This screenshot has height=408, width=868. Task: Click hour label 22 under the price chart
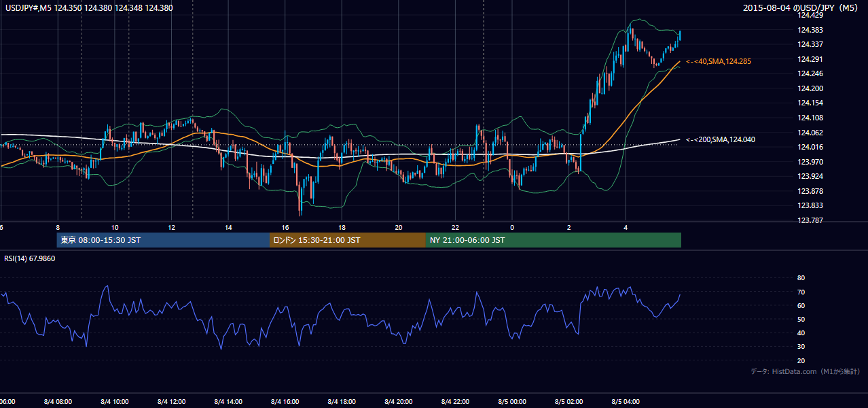coord(456,227)
